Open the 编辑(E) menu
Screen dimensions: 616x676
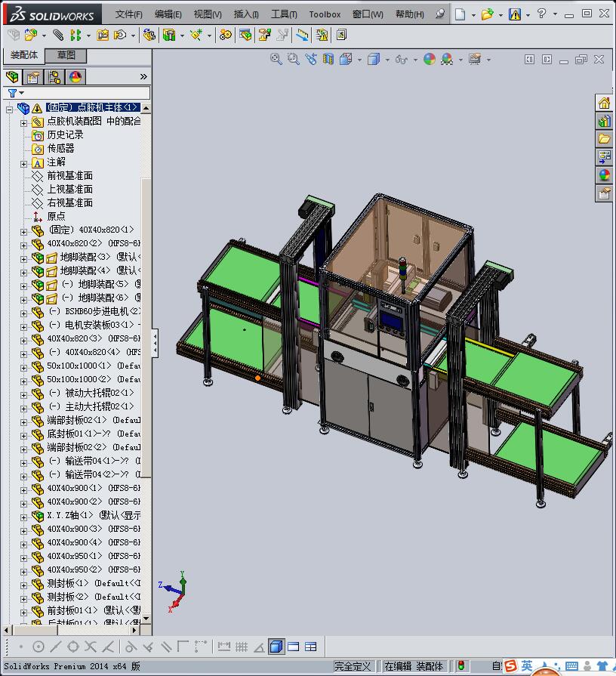click(168, 14)
